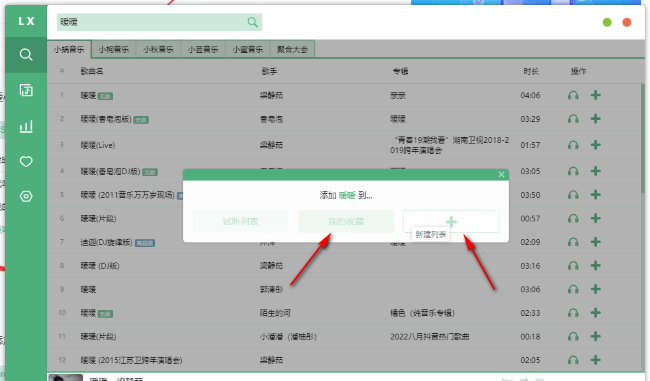Image resolution: width=650 pixels, height=381 pixels.
Task: Open the leaderboard chart icon in sidebar
Action: tap(26, 126)
